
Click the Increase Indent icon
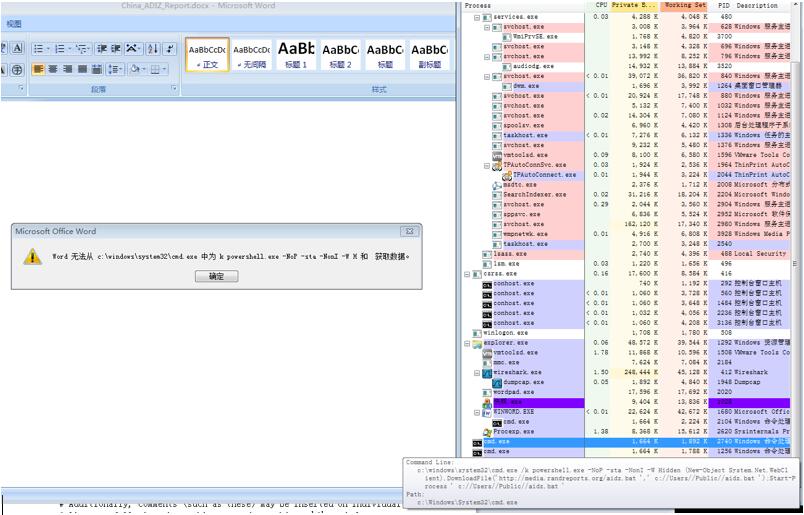pos(115,49)
